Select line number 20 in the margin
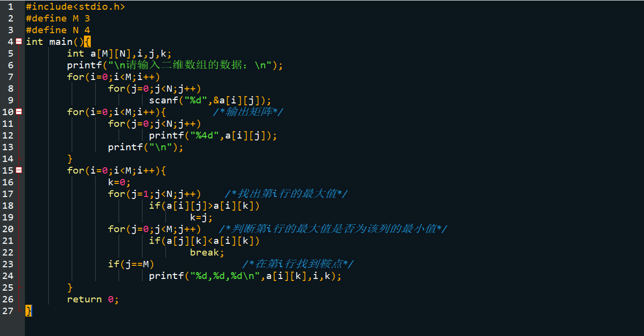The width and height of the screenshot is (644, 336). pyautogui.click(x=8, y=229)
